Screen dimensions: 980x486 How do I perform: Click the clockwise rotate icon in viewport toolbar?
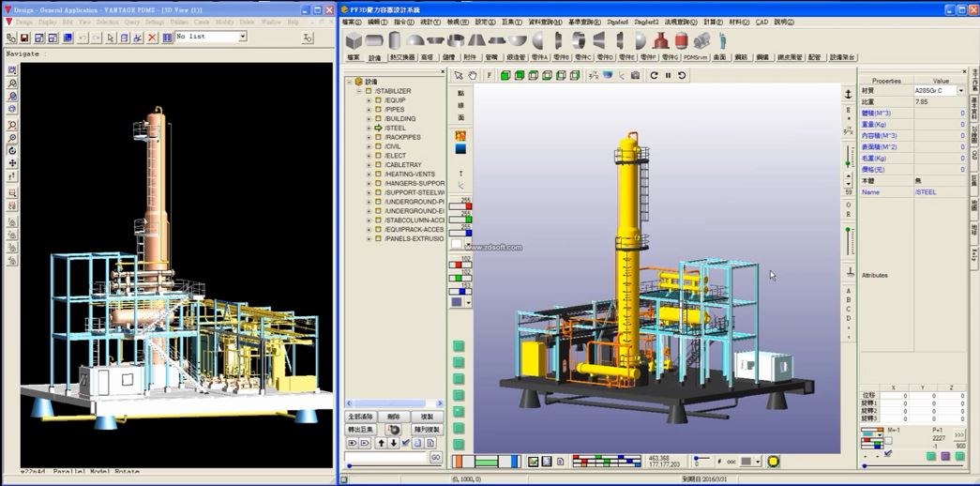click(654, 76)
